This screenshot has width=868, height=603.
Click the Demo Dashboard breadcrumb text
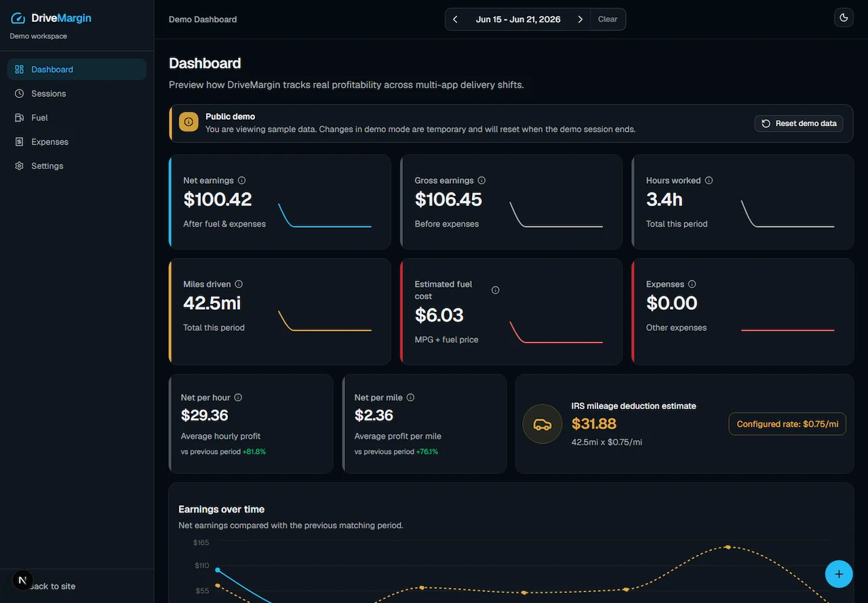click(x=203, y=19)
